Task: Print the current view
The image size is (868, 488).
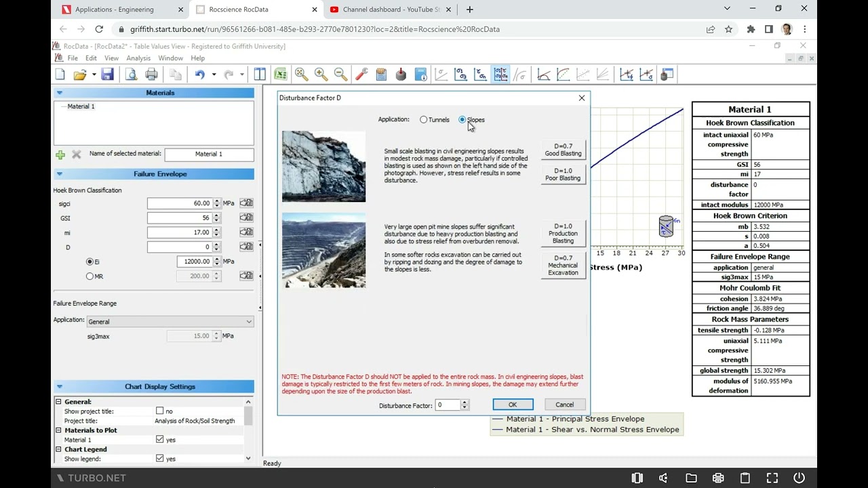Action: [x=152, y=75]
